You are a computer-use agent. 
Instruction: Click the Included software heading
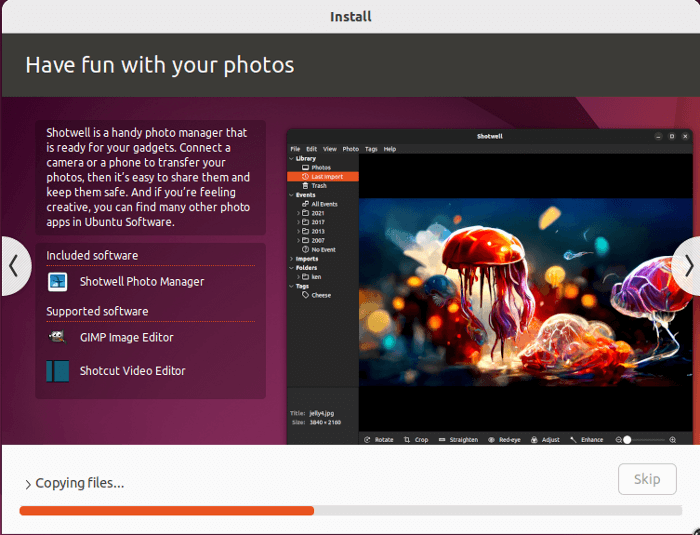coord(92,255)
